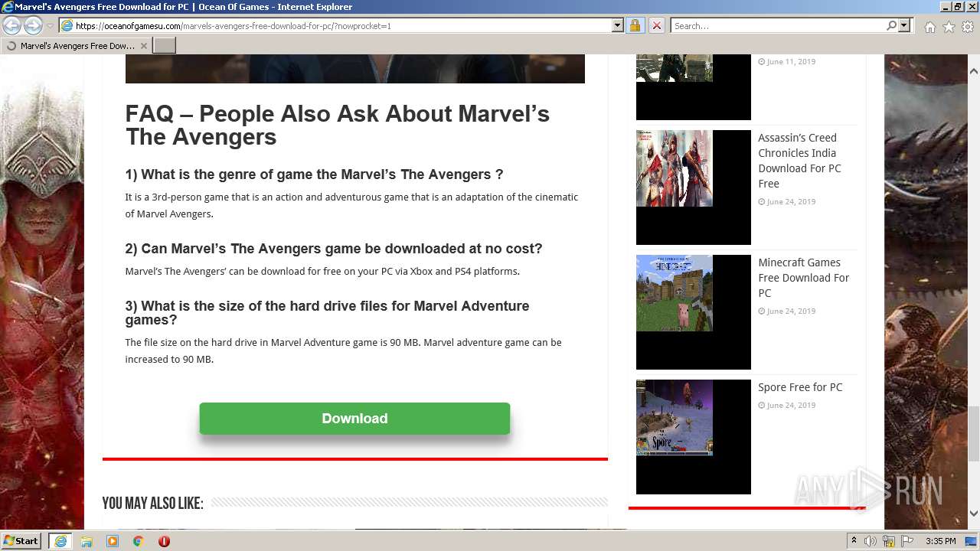The height and width of the screenshot is (551, 980).
Task: Click the green Download button
Action: [x=354, y=419]
